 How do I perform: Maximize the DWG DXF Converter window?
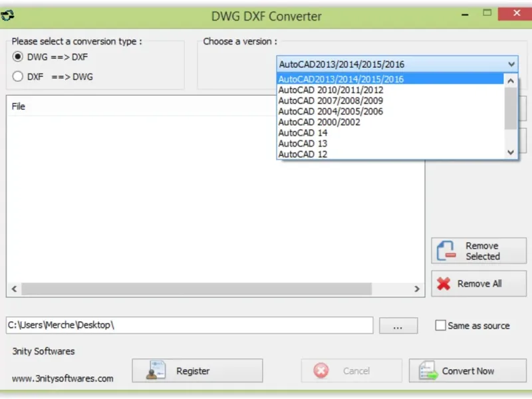pyautogui.click(x=487, y=13)
